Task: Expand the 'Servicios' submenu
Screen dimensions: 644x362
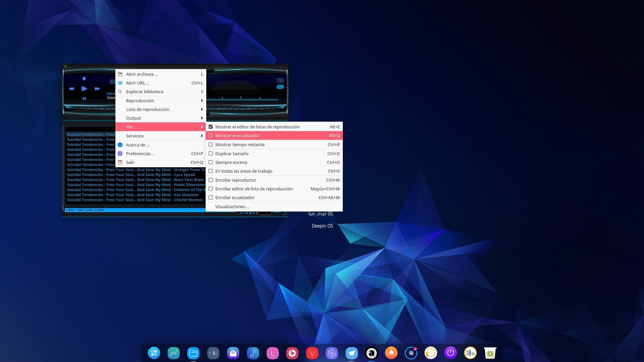Action: (161, 136)
